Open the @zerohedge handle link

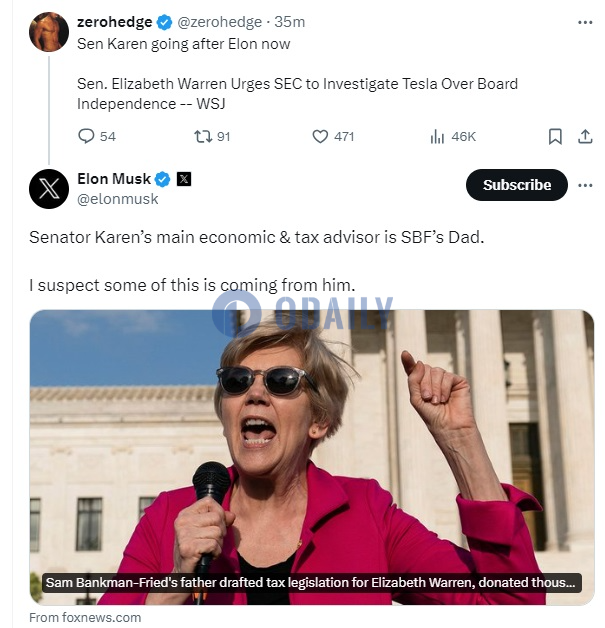pyautogui.click(x=220, y=22)
